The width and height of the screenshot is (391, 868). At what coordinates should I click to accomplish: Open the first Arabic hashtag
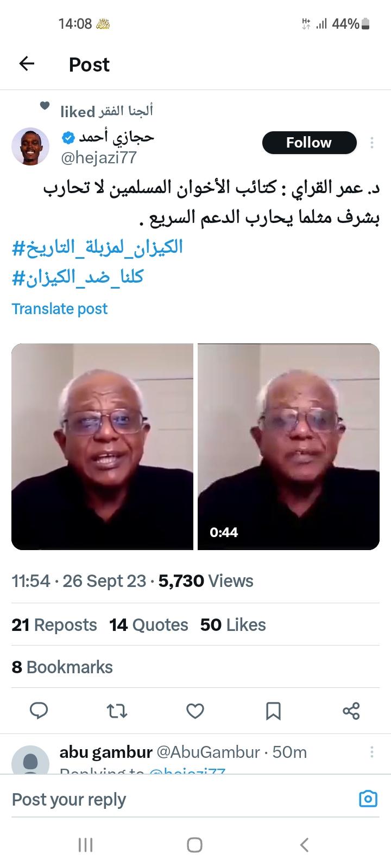pyautogui.click(x=97, y=248)
